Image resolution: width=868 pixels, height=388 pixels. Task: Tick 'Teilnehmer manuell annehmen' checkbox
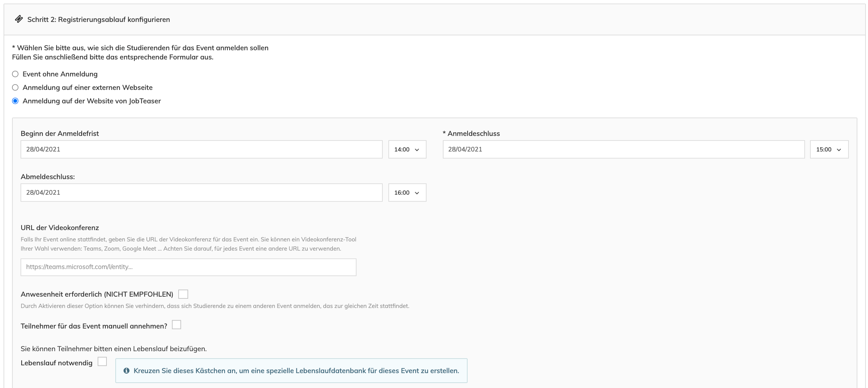[177, 325]
